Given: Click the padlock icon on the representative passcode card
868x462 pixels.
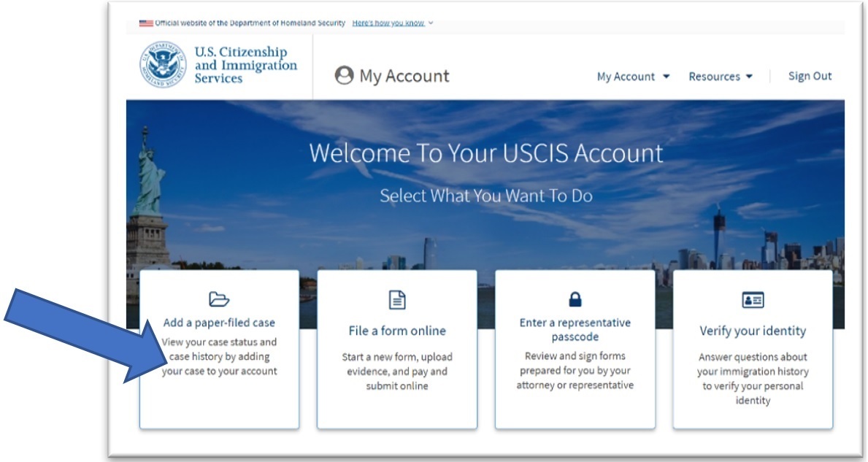Looking at the screenshot, I should (x=575, y=299).
